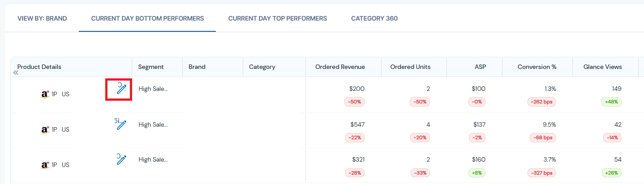Click the edit pencil icon in the third product row
The image size is (644, 184).
pos(121,160)
